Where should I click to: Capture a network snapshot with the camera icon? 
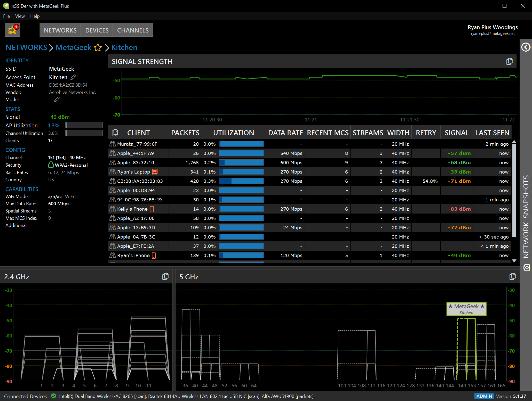click(526, 268)
